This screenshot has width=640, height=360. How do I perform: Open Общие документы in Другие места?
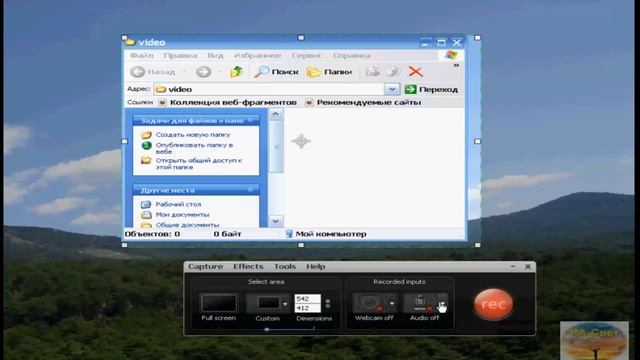pyautogui.click(x=180, y=224)
